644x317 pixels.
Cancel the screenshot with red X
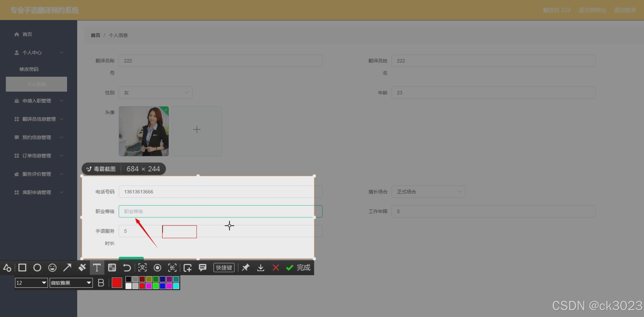pyautogui.click(x=276, y=268)
